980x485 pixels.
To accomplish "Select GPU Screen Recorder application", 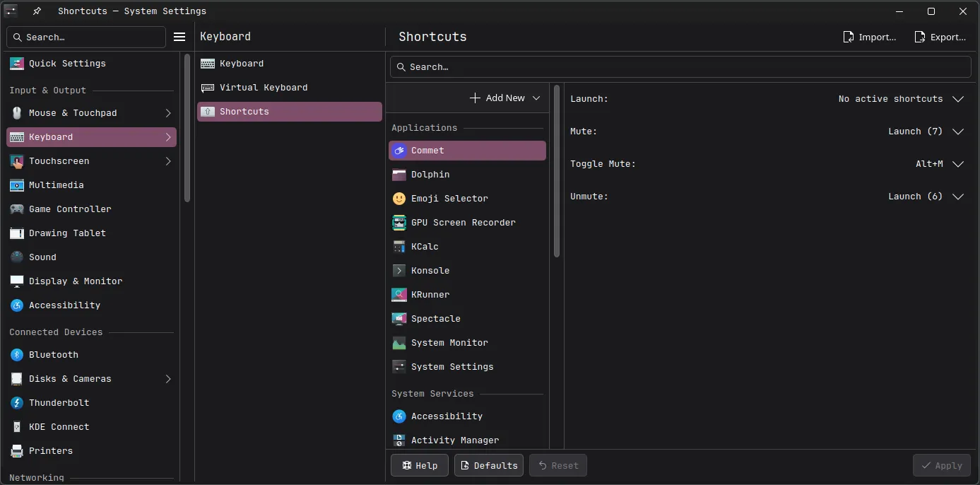I will click(x=463, y=222).
